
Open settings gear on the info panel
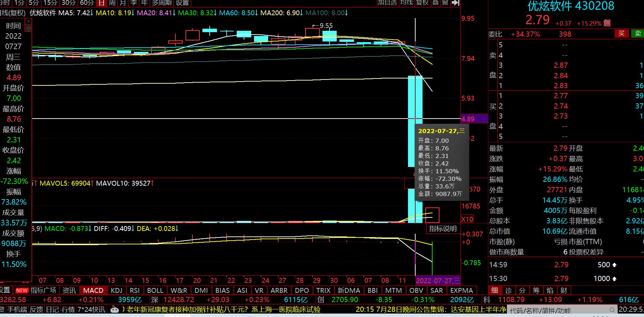pyautogui.click(x=28, y=28)
